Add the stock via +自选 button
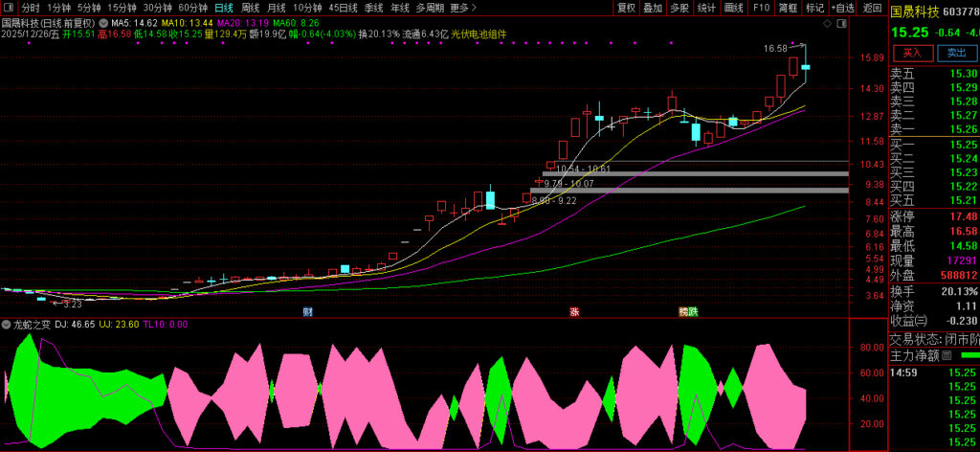Screen dimensions: 980x452 [843, 8]
